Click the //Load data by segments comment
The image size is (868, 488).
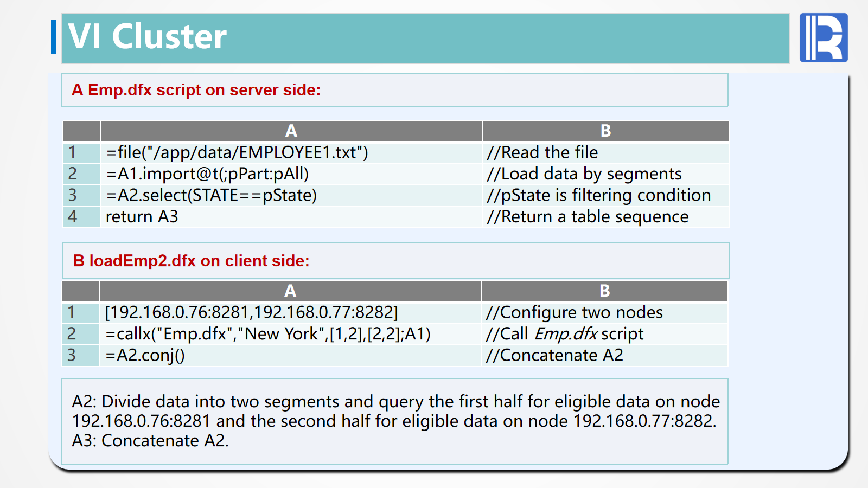coord(584,174)
